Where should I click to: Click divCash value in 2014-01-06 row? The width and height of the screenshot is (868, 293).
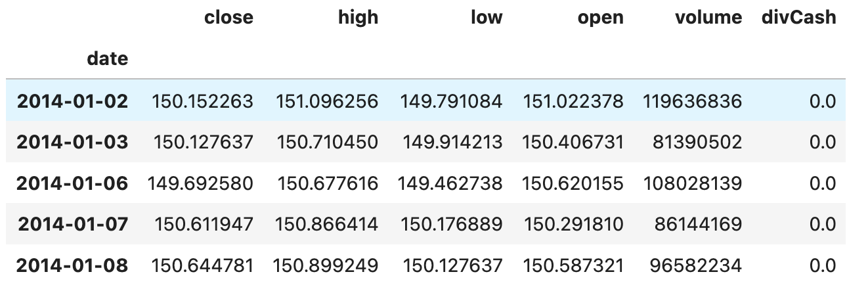822,183
